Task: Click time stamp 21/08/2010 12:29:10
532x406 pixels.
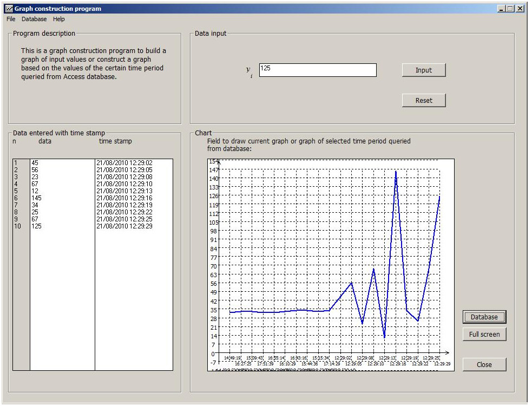Action: pyautogui.click(x=124, y=184)
